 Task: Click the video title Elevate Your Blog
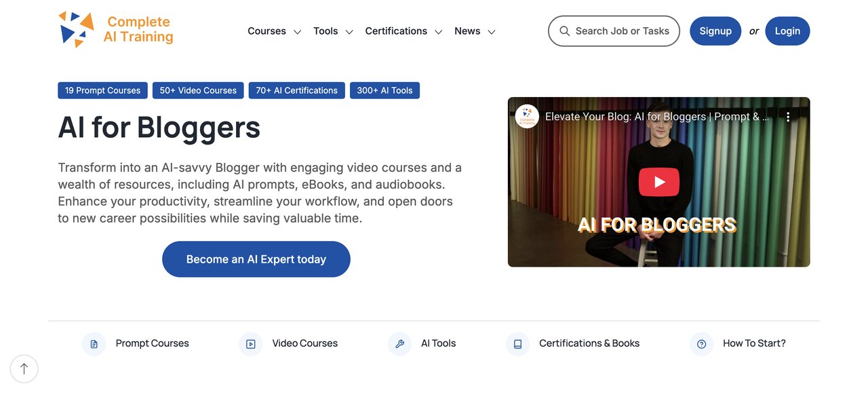(x=657, y=117)
